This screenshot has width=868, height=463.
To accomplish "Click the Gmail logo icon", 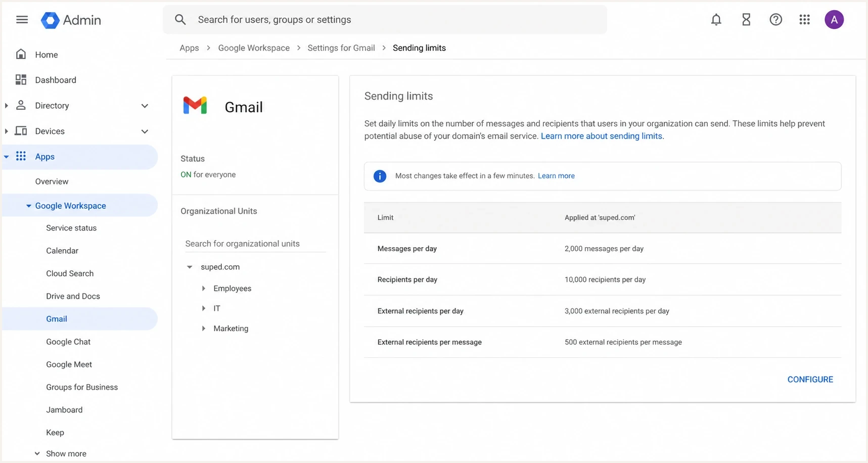I will 195,105.
